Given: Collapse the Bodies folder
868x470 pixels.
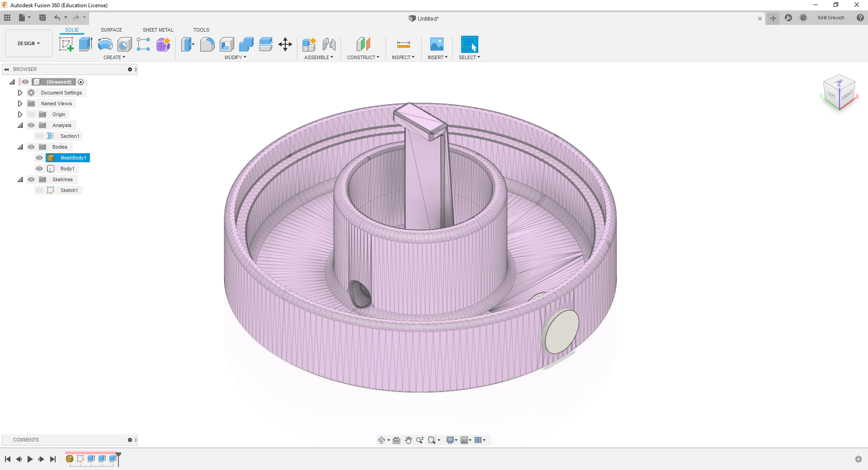Looking at the screenshot, I should click(20, 147).
